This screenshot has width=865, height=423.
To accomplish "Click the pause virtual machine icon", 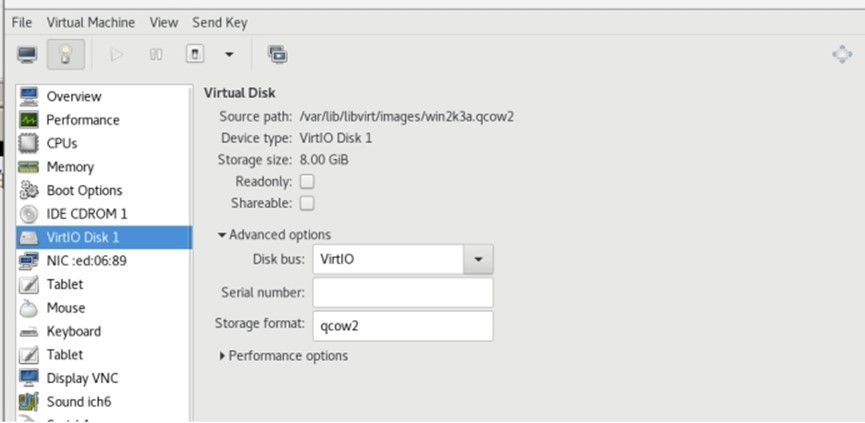I will tap(156, 54).
